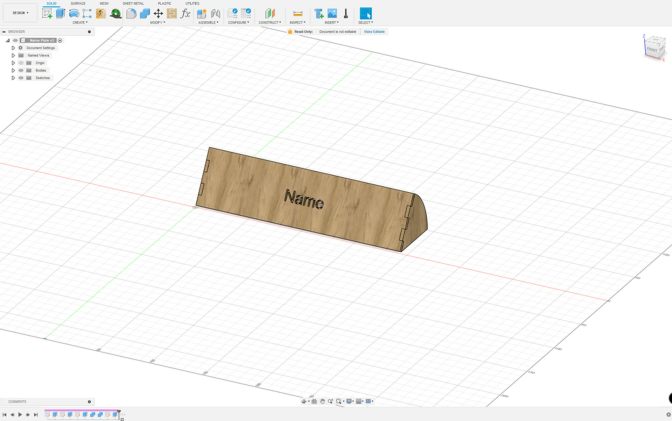Image resolution: width=672 pixels, height=421 pixels.
Task: Click the dashed rectangle Create tool icon
Action: tap(87, 13)
